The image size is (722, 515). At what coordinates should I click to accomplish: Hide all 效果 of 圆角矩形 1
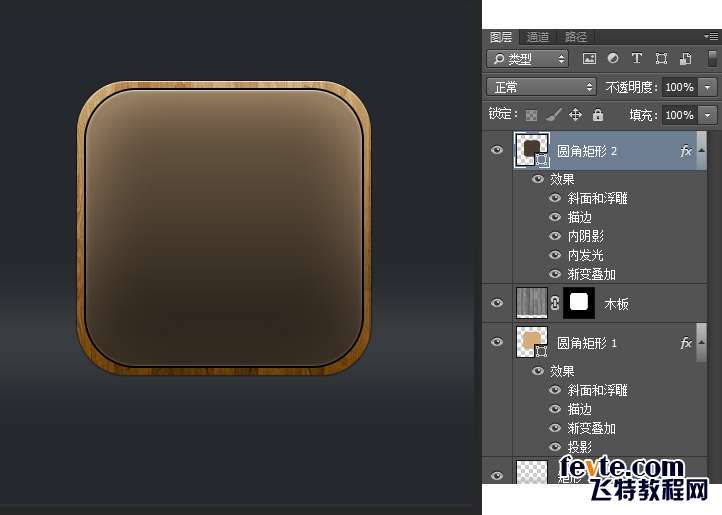[x=538, y=371]
